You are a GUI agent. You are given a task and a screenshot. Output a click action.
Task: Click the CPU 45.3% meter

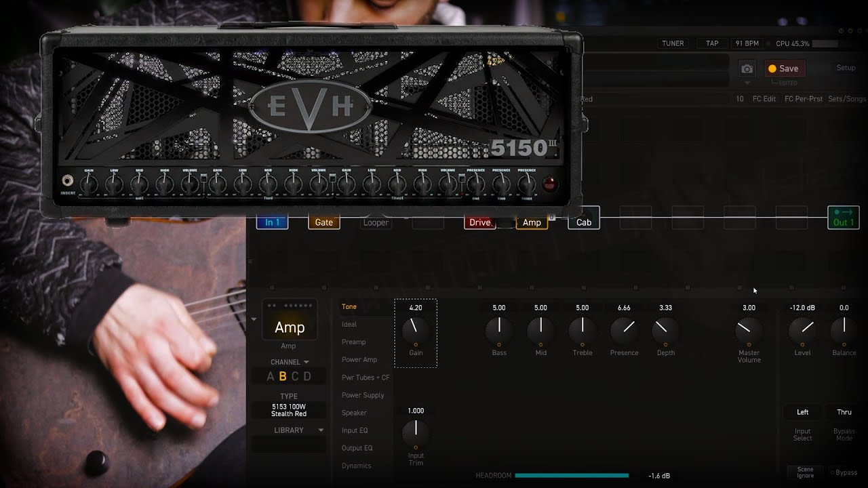[806, 43]
